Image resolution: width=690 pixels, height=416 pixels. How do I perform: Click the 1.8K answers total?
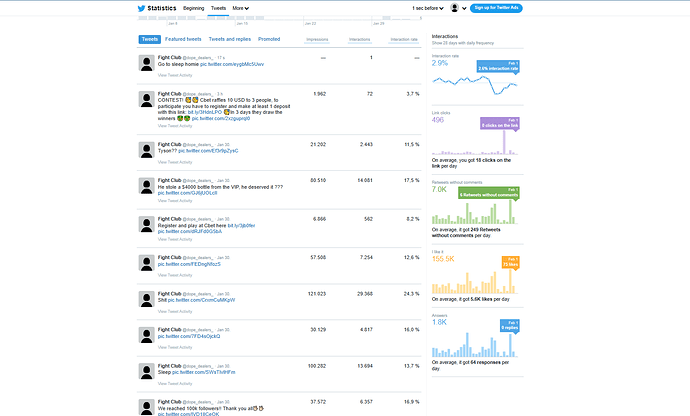[x=439, y=322]
